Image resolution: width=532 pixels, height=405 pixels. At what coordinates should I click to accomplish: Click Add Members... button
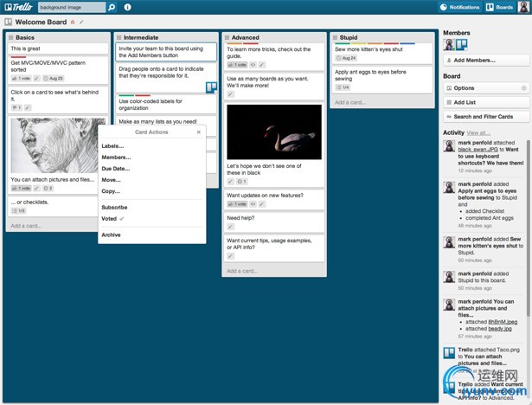click(486, 60)
